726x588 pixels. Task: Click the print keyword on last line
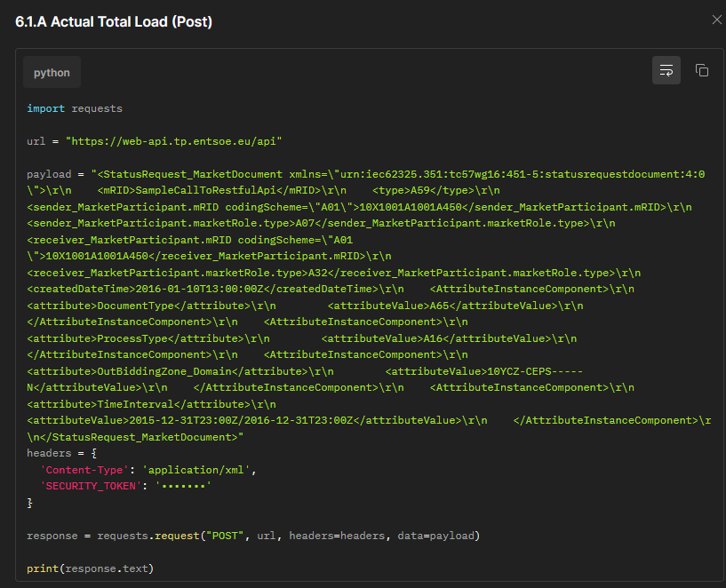click(42, 568)
